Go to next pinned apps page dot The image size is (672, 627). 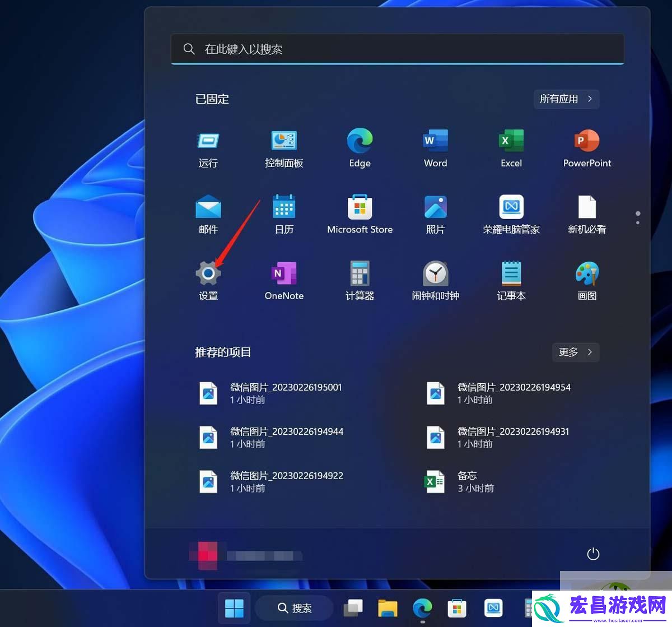[638, 222]
